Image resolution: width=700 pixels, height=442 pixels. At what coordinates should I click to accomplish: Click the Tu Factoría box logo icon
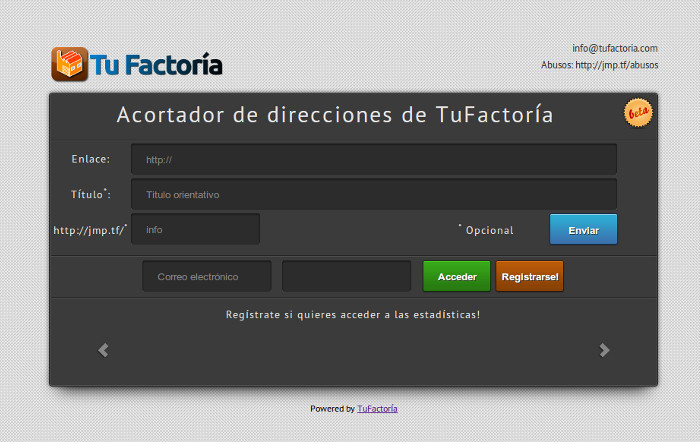tap(69, 64)
